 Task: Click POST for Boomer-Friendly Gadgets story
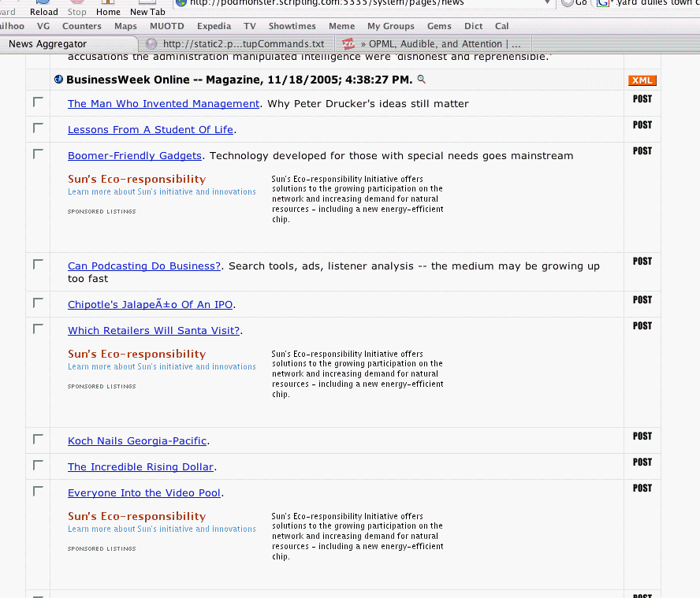click(x=642, y=151)
